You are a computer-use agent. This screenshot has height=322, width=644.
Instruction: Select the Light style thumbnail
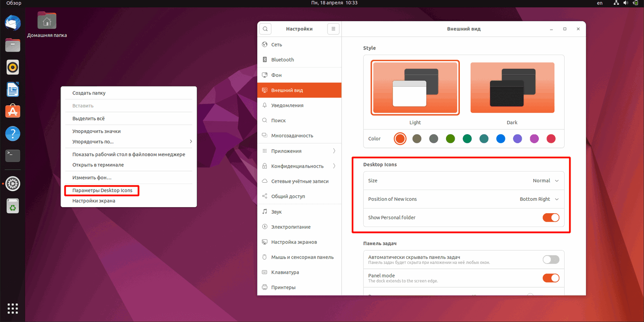[415, 88]
